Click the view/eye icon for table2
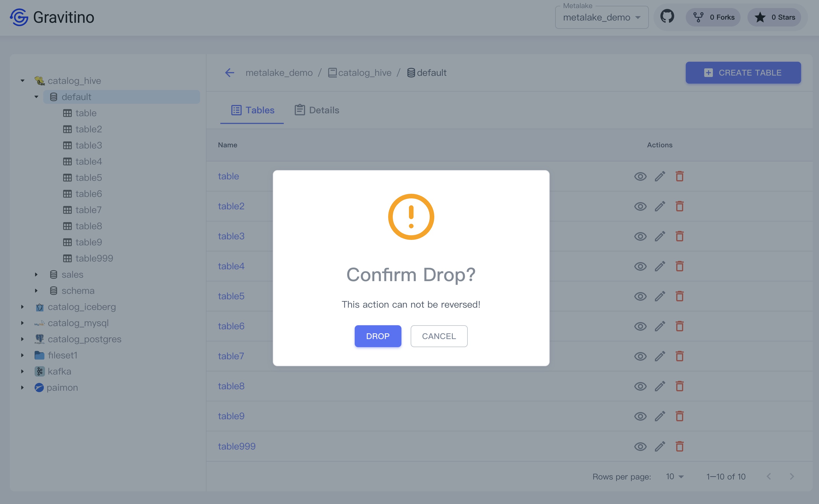The width and height of the screenshot is (819, 504). click(x=641, y=206)
